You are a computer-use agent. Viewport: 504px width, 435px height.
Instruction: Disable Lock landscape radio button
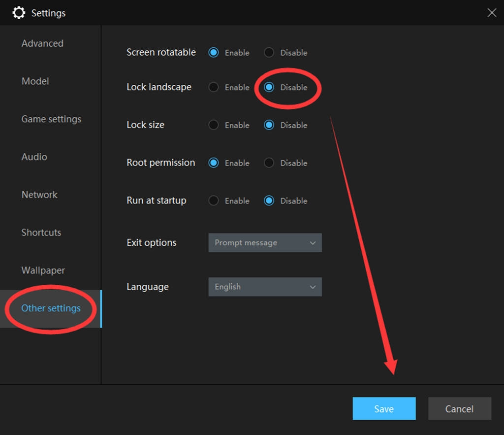pyautogui.click(x=269, y=87)
